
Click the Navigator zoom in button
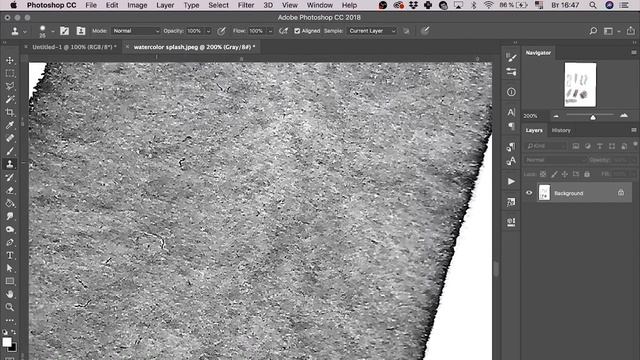click(624, 116)
